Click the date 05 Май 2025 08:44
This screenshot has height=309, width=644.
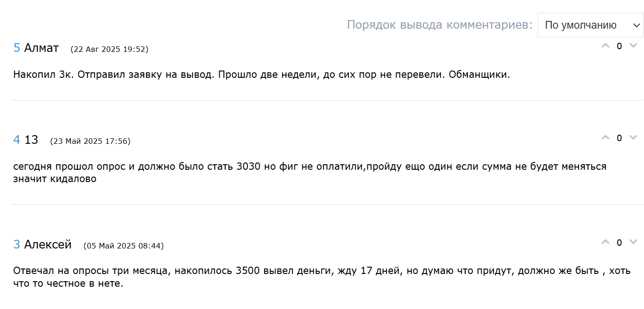coord(124,246)
